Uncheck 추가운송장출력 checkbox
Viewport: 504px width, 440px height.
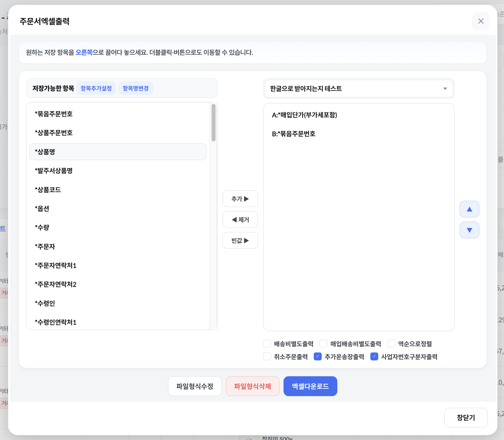[318, 357]
